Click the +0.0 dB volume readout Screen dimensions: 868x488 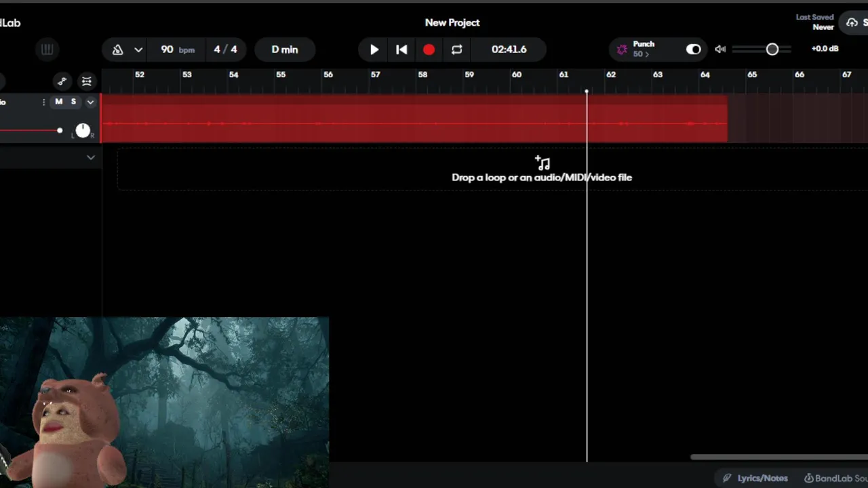click(x=825, y=49)
